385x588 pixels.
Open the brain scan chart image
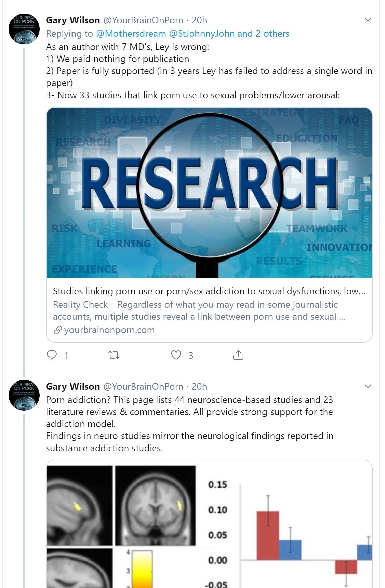click(x=209, y=524)
